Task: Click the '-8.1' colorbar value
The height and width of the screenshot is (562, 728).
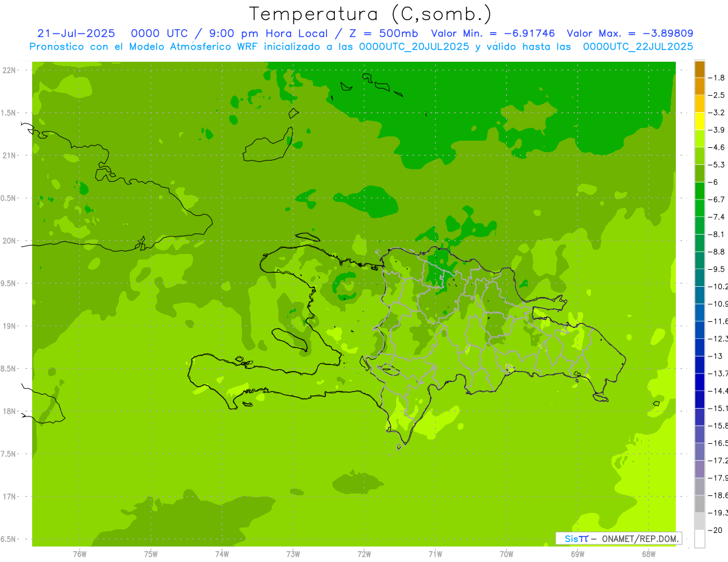Action: pyautogui.click(x=717, y=234)
